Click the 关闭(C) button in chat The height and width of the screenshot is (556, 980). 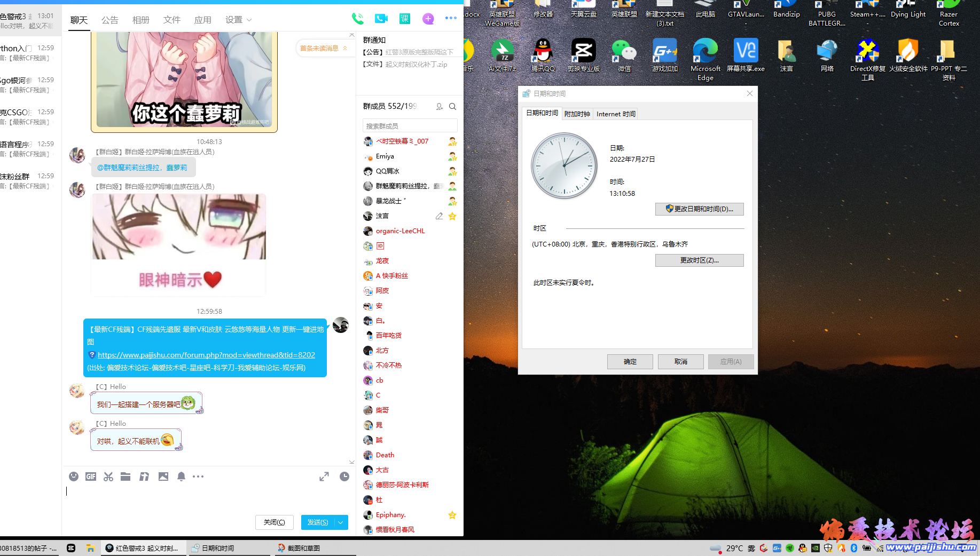point(275,522)
